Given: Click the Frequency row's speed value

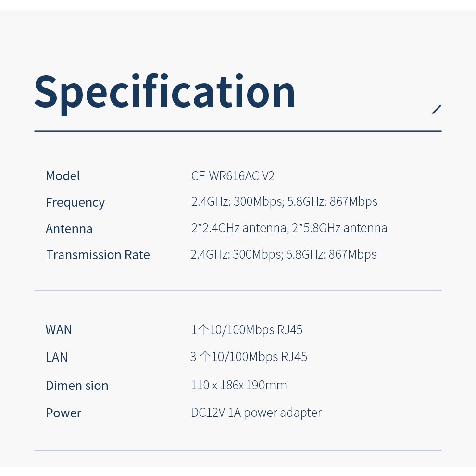Looking at the screenshot, I should point(284,201).
